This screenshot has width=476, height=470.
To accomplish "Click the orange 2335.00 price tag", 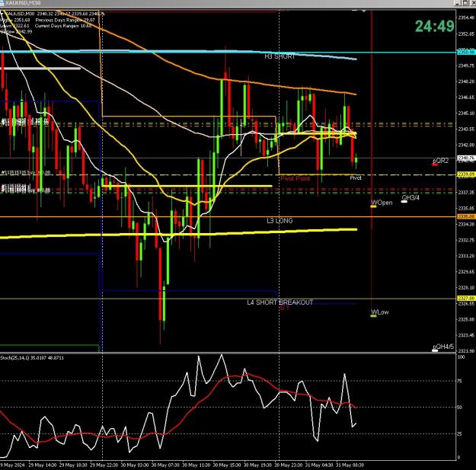I will pyautogui.click(x=466, y=217).
